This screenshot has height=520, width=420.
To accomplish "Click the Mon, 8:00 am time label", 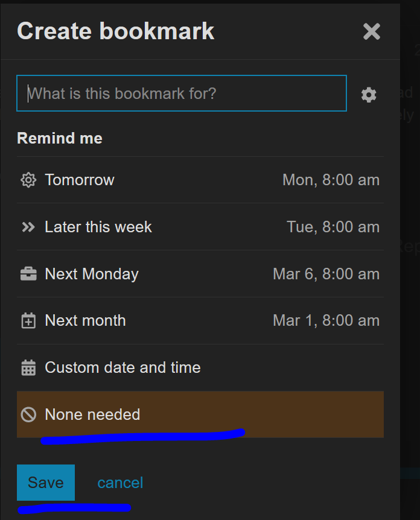I will point(331,180).
